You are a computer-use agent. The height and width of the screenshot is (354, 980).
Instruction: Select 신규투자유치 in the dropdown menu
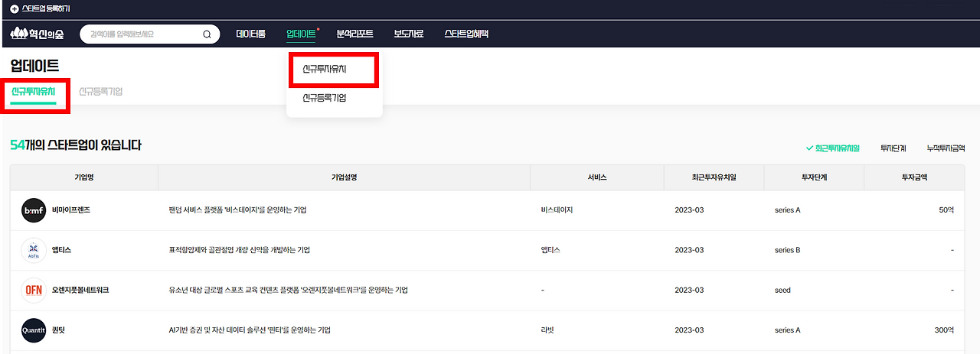point(325,69)
